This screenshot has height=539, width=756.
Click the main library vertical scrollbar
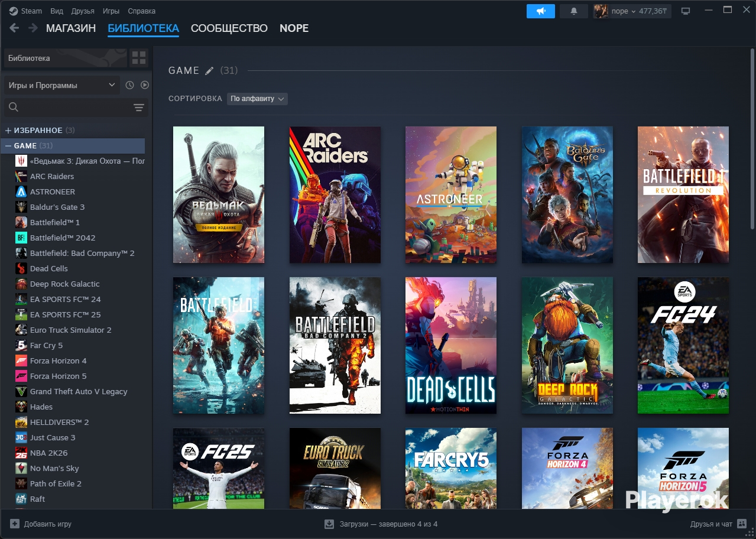[x=752, y=139]
